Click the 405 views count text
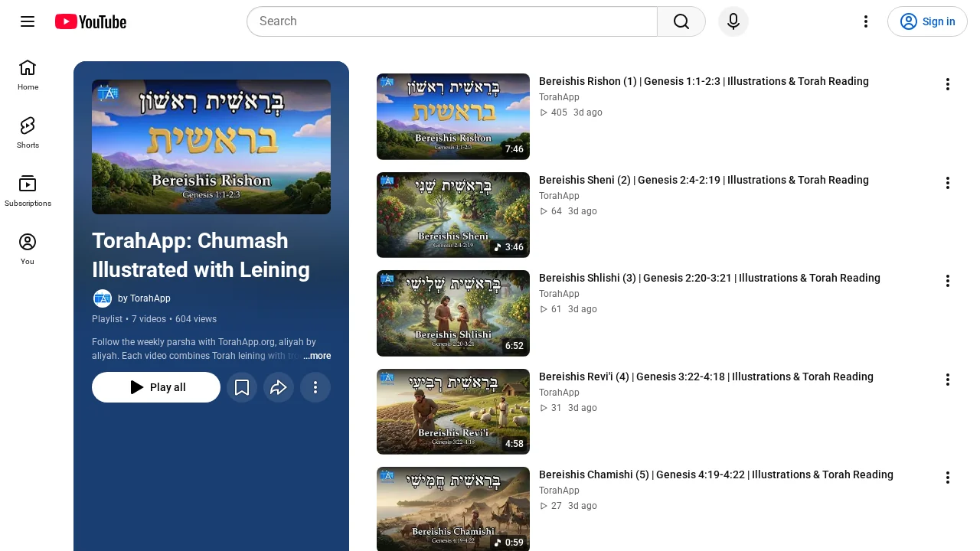 point(559,112)
